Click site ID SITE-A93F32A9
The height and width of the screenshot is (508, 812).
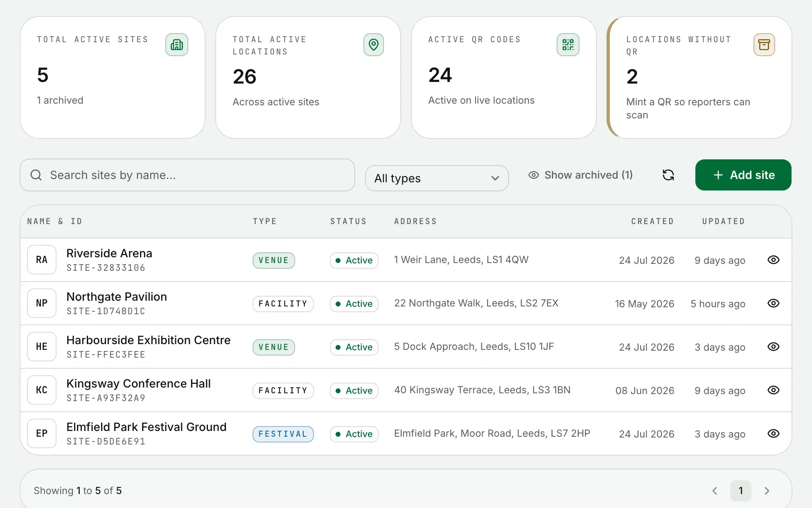pyautogui.click(x=106, y=398)
